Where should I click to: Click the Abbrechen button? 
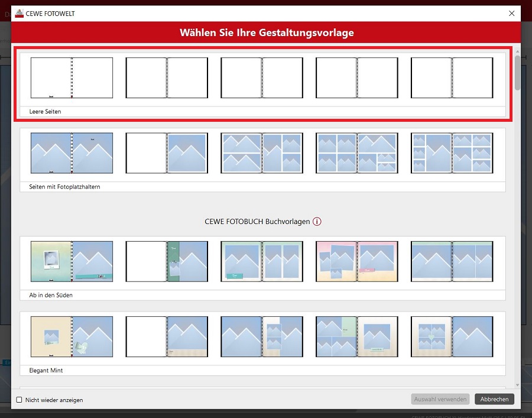tap(494, 399)
